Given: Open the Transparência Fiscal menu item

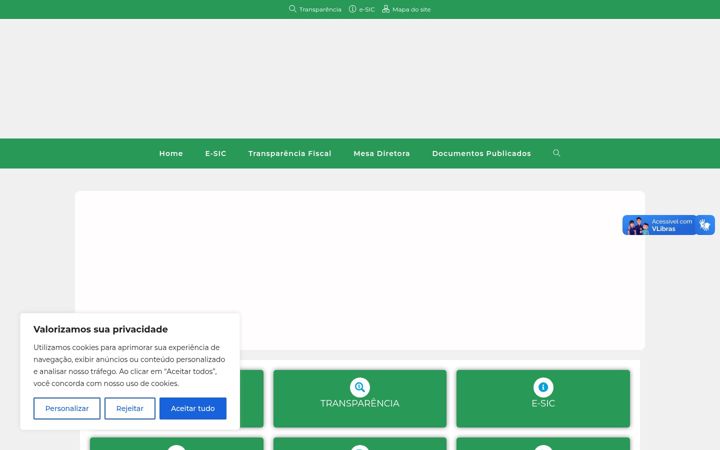Looking at the screenshot, I should (x=290, y=153).
